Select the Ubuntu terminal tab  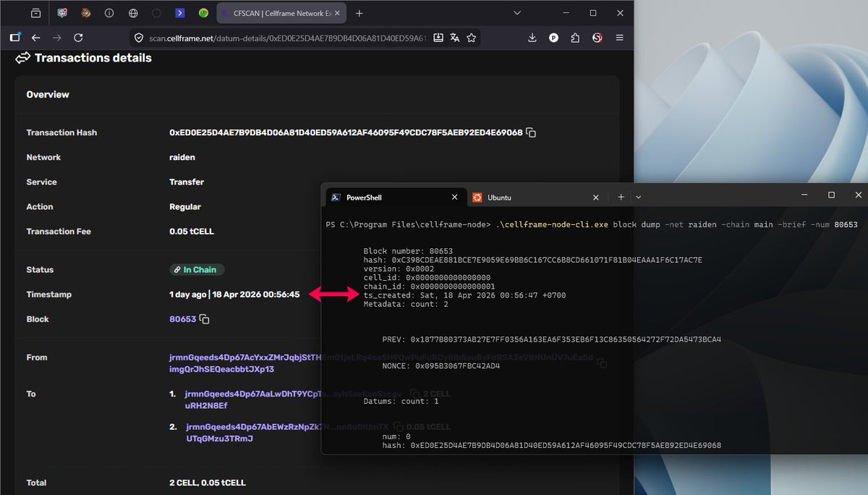pos(535,197)
